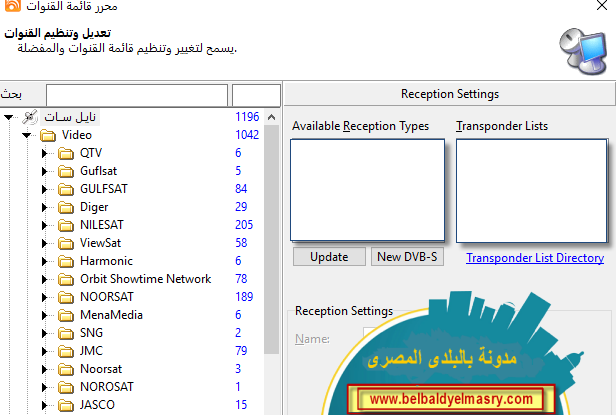Select the MenaMedia tree row label
The height and width of the screenshot is (415, 616).
pos(111,315)
